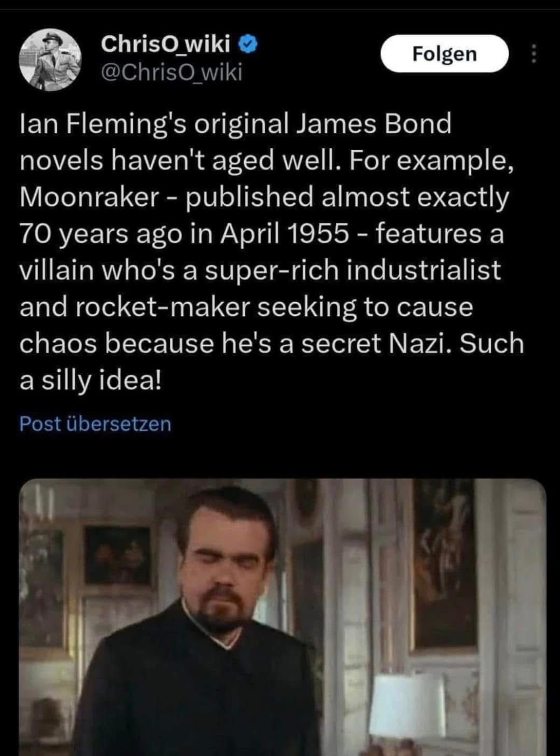This screenshot has height=756, width=560.
Task: Open the tweet by clicking its text body
Action: click(272, 251)
